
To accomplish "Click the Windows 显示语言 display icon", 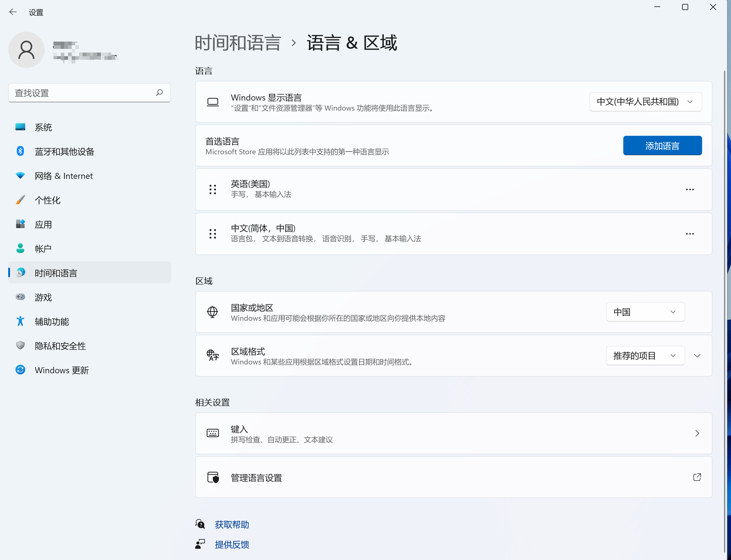I will tap(213, 102).
